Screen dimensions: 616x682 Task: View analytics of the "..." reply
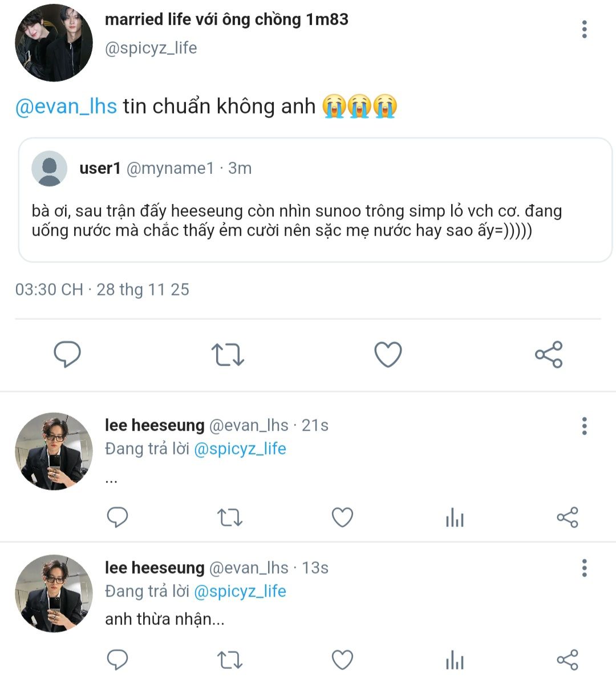coord(455,518)
